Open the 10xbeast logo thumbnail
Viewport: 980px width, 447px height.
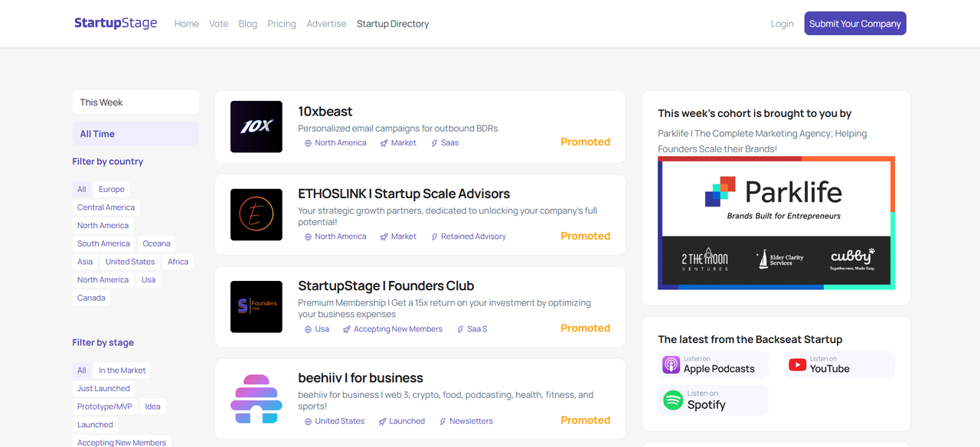click(x=256, y=126)
